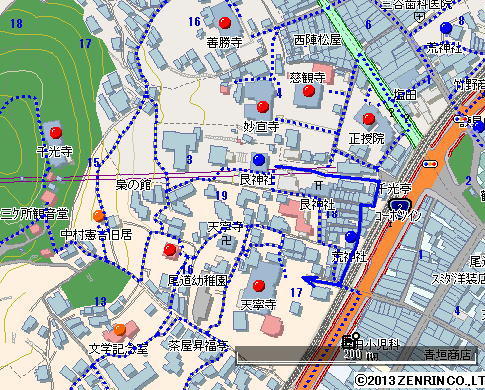
Task: Click the red marker on 慈観寺
Action: click(309, 90)
